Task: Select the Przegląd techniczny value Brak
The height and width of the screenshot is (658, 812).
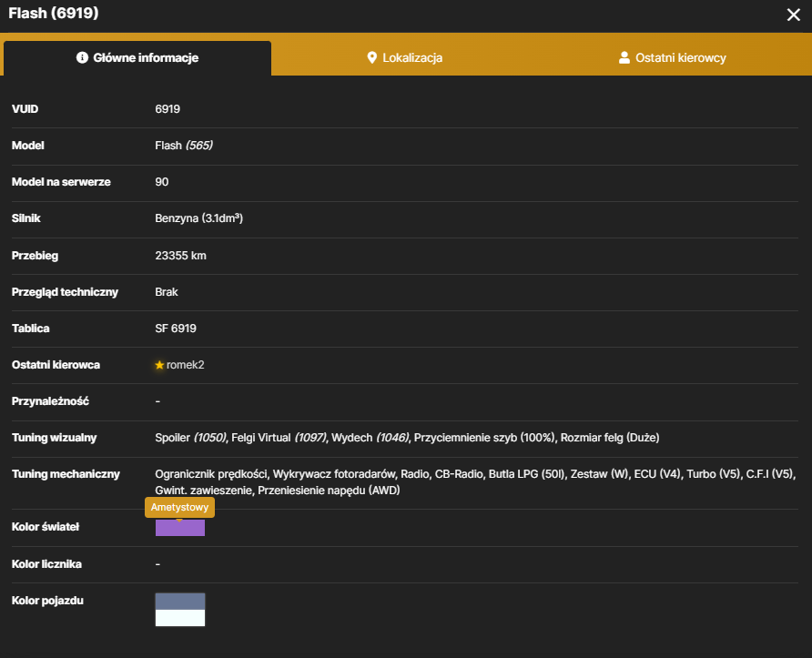Action: click(x=167, y=292)
